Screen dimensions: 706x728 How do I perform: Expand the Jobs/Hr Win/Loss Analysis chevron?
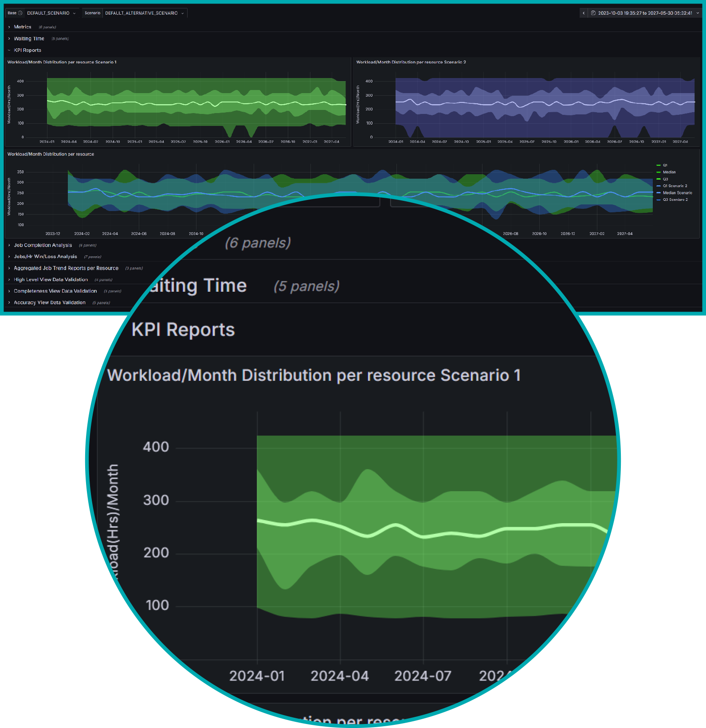tap(9, 257)
